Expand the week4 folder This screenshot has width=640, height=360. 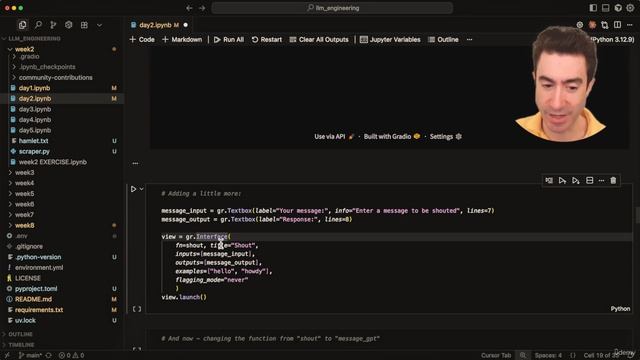coord(24,183)
